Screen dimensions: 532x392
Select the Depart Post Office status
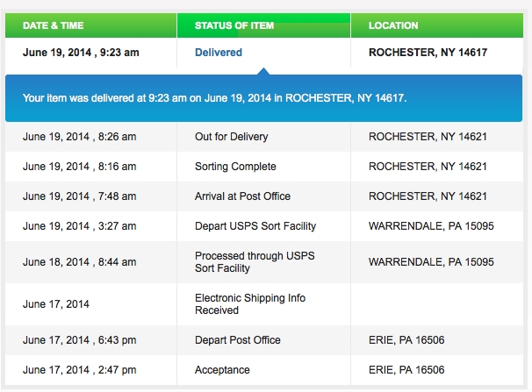click(237, 340)
